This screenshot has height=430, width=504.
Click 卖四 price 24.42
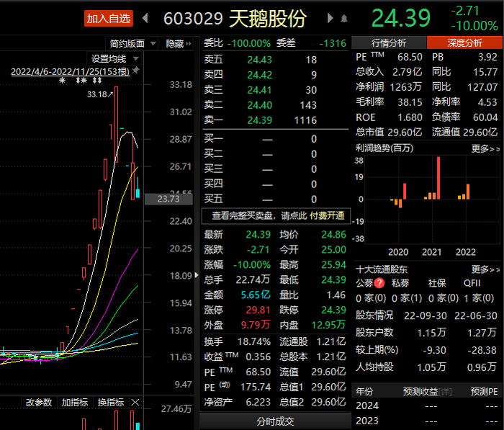click(259, 75)
